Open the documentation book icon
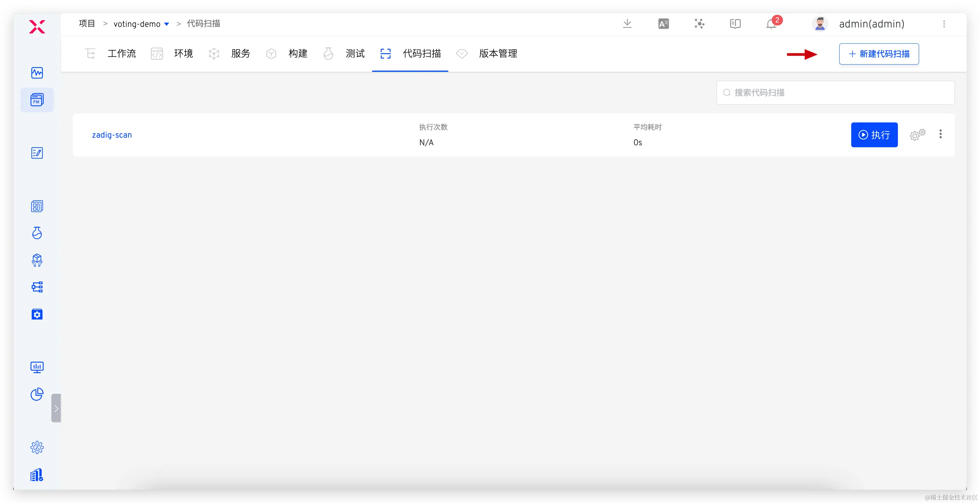This screenshot has height=503, width=980. coord(735,24)
